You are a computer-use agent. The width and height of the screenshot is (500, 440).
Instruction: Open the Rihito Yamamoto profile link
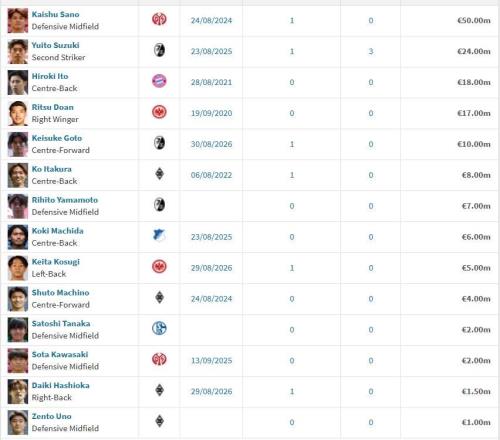(x=65, y=200)
